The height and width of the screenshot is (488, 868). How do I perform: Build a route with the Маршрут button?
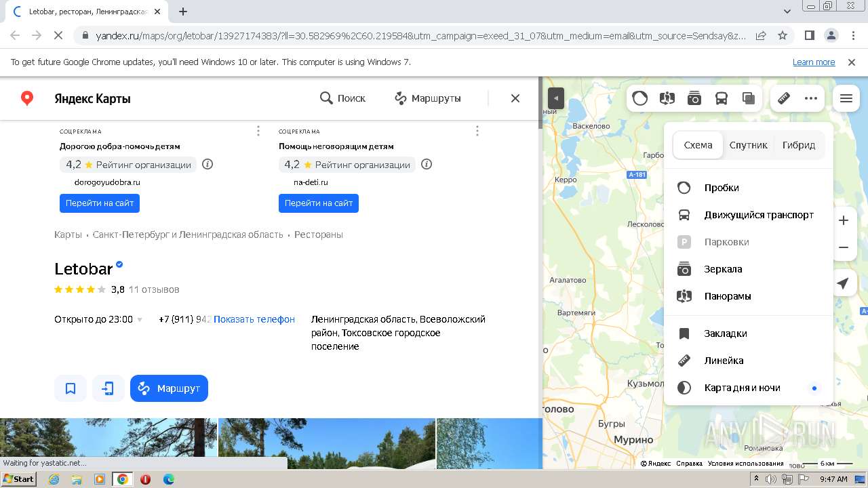pyautogui.click(x=169, y=388)
